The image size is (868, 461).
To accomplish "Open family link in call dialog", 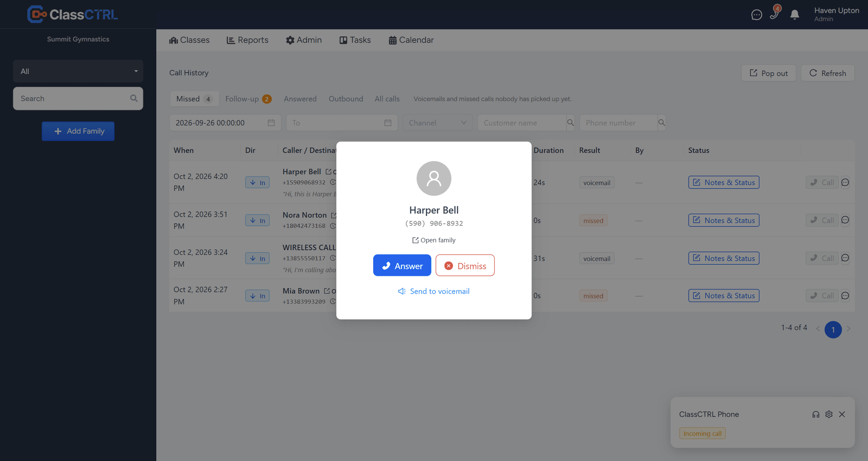I will [434, 240].
